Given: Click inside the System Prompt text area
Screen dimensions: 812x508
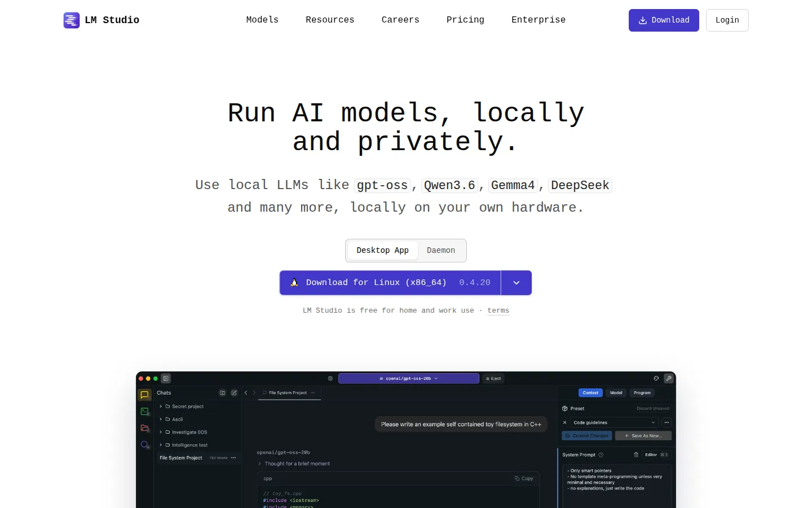Looking at the screenshot, I should click(x=617, y=486).
